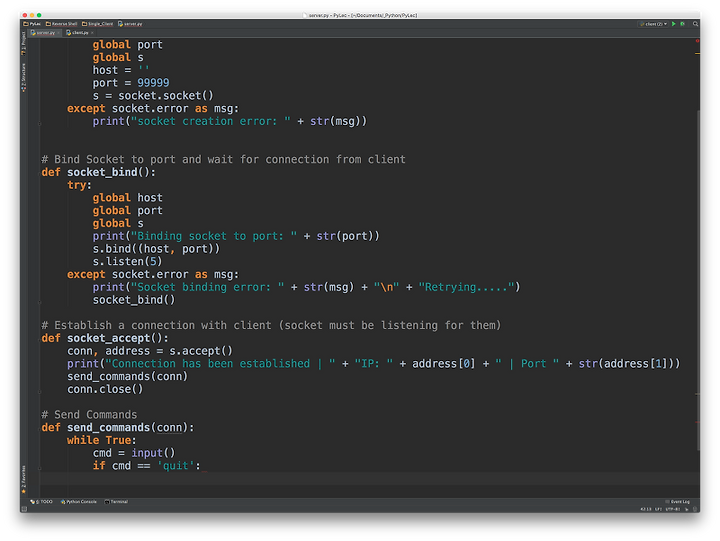
Task: Open the Event Log panel
Action: 677,502
